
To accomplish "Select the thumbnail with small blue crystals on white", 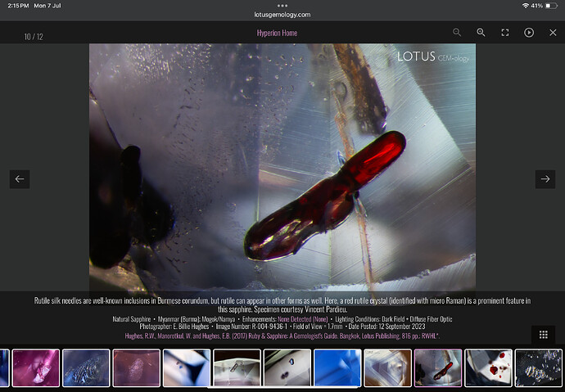I will click(287, 368).
